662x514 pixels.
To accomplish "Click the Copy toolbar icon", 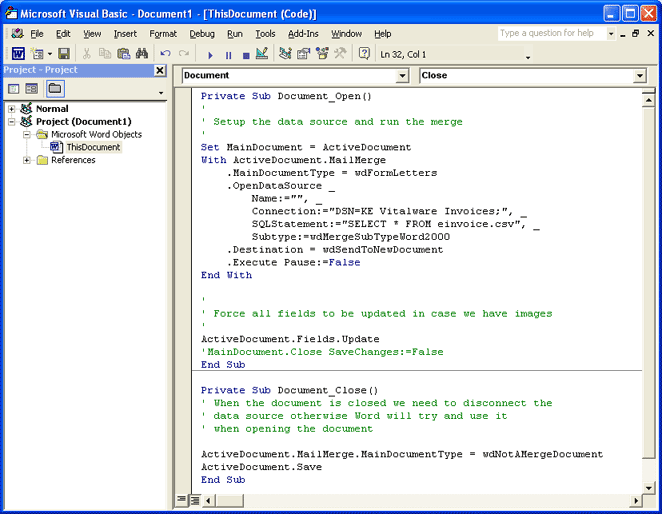I will 105,54.
